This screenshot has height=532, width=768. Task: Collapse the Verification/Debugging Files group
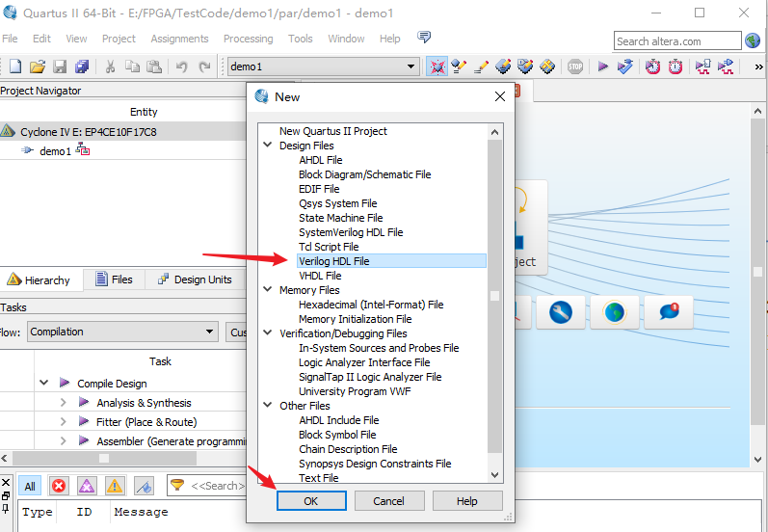pyautogui.click(x=268, y=333)
